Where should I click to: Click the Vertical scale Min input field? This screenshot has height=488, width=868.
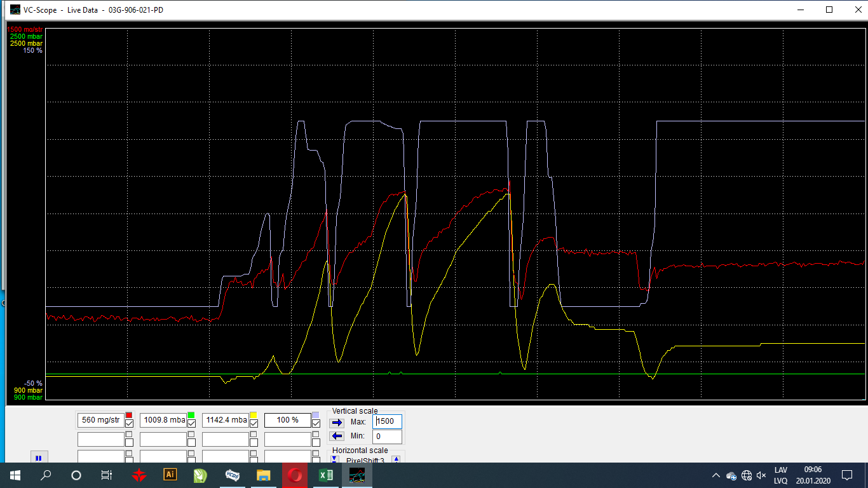(387, 437)
